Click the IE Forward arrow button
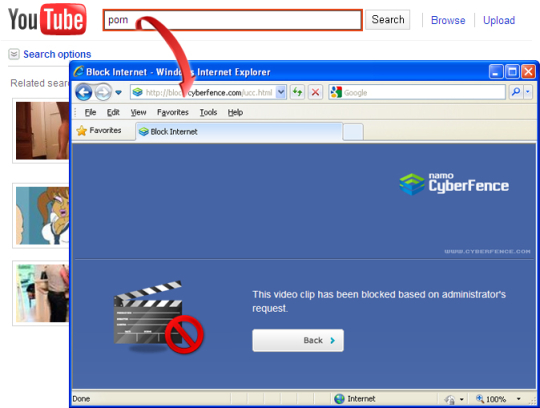540x408 pixels. pos(103,92)
